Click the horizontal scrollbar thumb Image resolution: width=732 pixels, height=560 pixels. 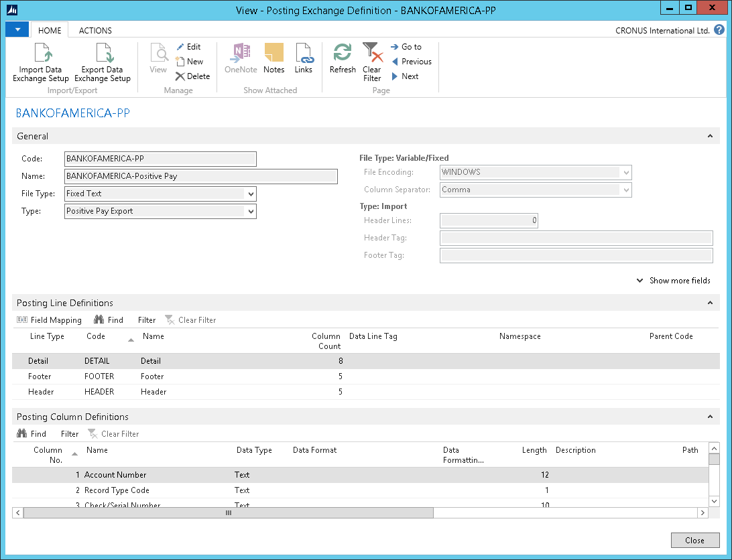pyautogui.click(x=229, y=512)
